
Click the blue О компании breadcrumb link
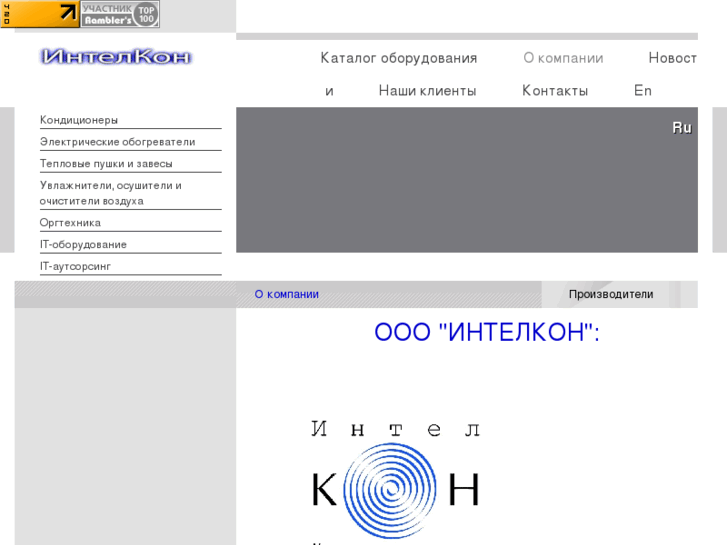point(287,294)
